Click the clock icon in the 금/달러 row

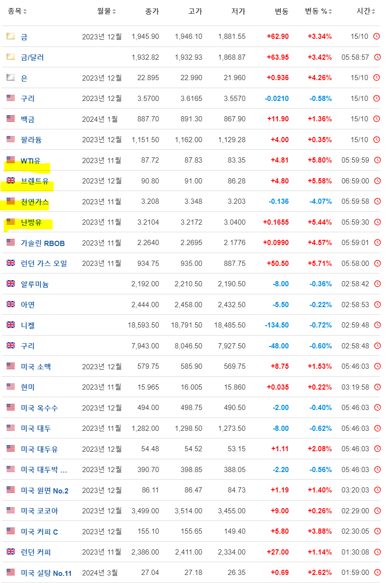377,57
